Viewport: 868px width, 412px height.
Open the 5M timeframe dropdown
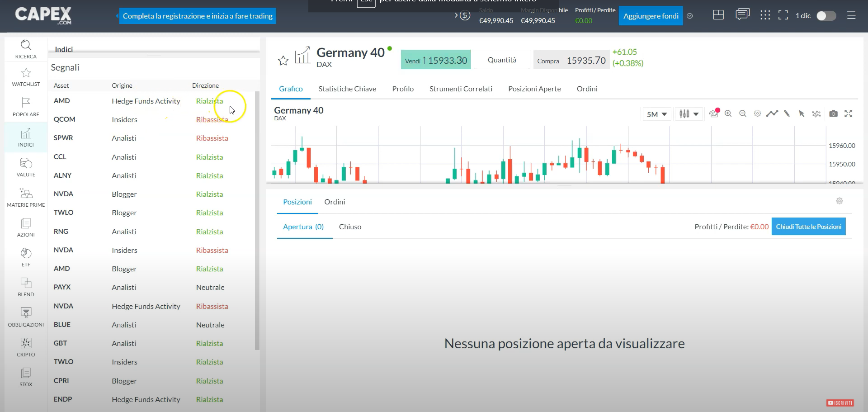pos(656,114)
